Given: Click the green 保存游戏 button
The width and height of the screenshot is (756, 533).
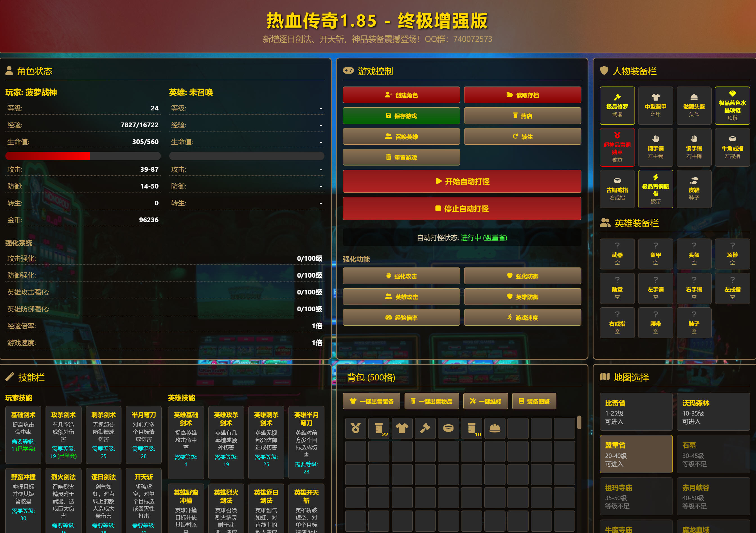Looking at the screenshot, I should point(401,116).
